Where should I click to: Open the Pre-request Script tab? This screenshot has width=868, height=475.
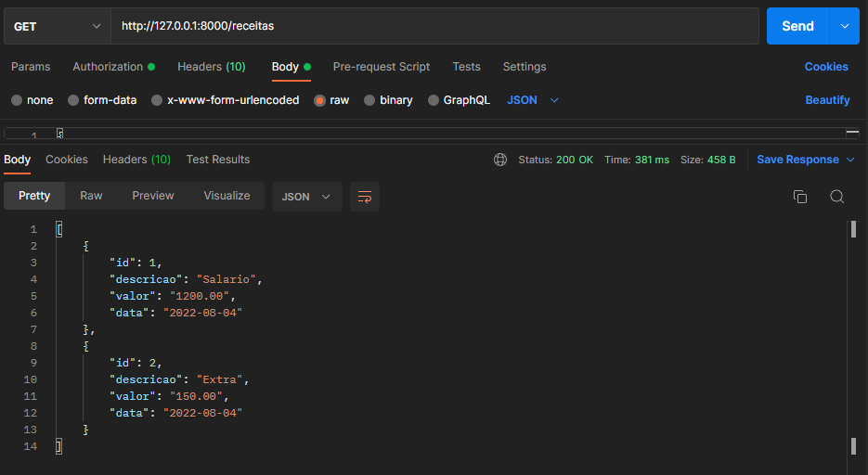[382, 67]
